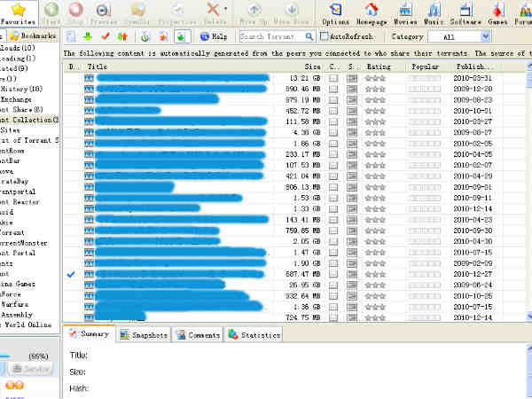Switch to the Snapshots tab
The image size is (532, 399).
click(x=143, y=335)
